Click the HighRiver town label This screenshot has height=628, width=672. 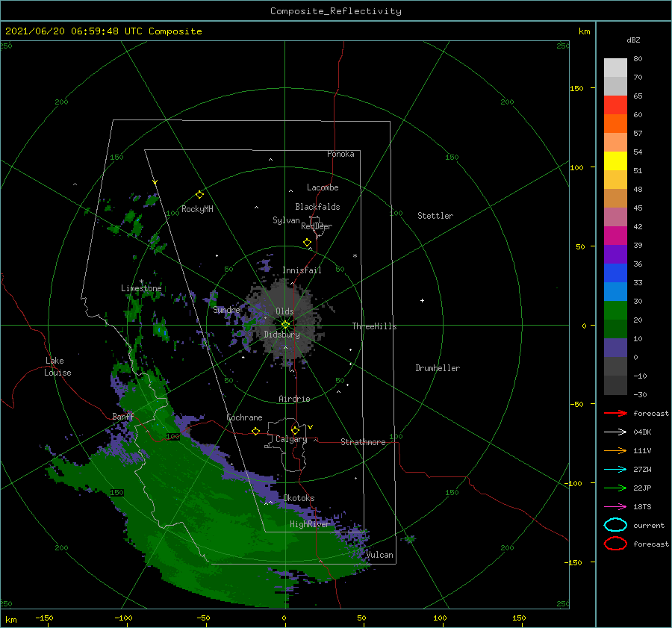309,524
